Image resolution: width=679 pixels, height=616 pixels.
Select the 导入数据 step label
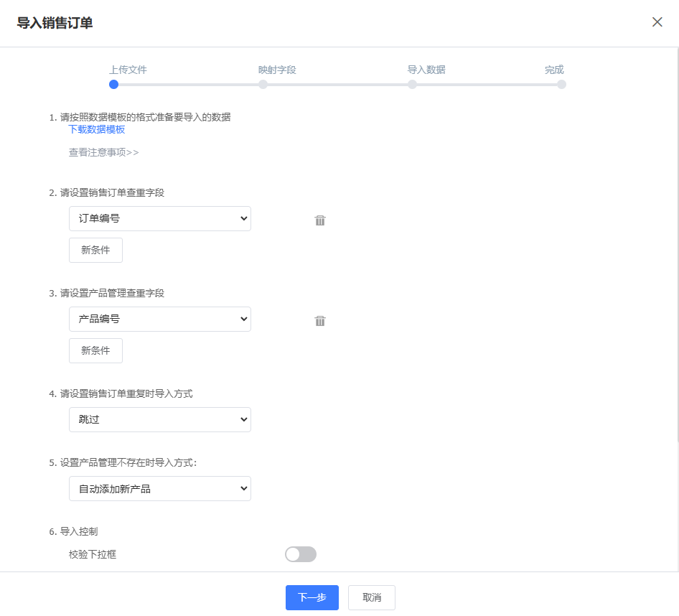click(x=426, y=70)
